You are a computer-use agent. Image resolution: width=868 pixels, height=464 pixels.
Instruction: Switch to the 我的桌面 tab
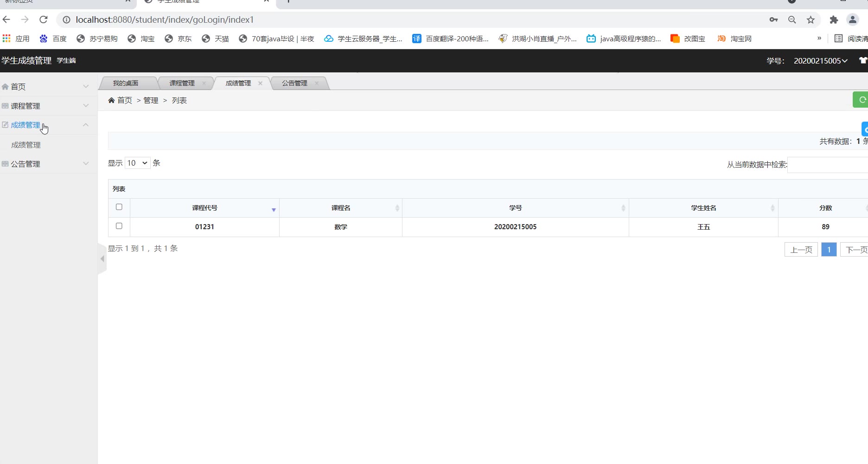(126, 83)
